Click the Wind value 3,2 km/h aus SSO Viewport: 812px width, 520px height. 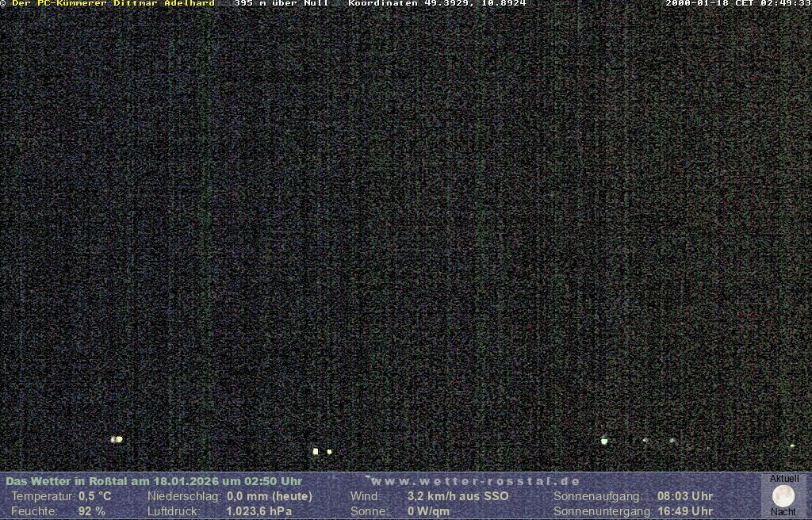(458, 496)
